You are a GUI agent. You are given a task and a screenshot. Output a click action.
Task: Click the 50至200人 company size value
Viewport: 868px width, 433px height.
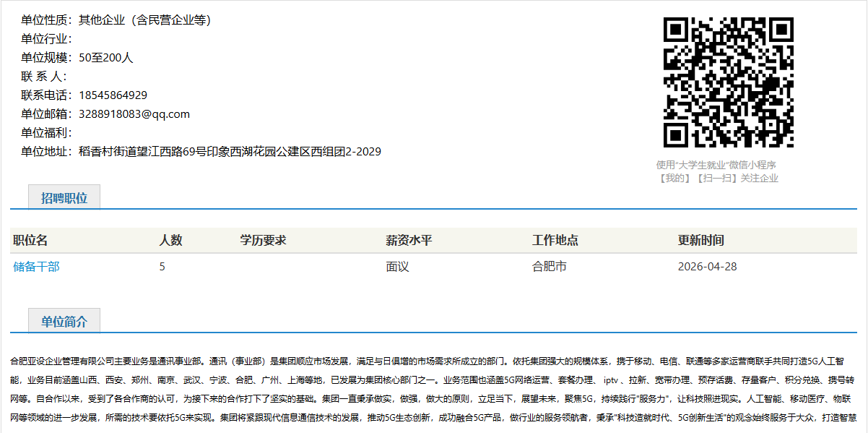point(106,57)
